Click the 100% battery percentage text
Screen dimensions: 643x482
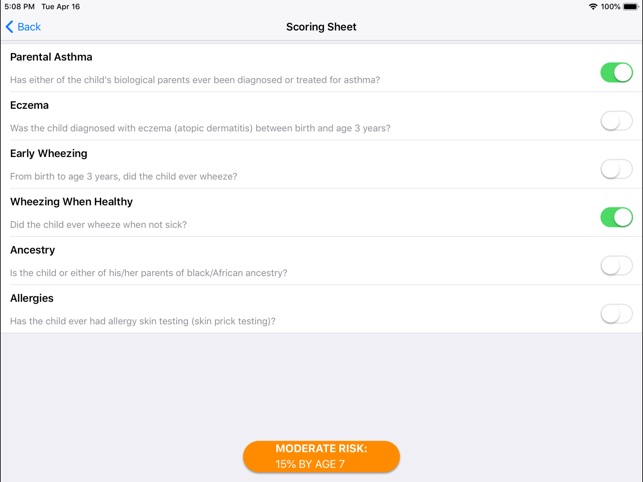[610, 7]
